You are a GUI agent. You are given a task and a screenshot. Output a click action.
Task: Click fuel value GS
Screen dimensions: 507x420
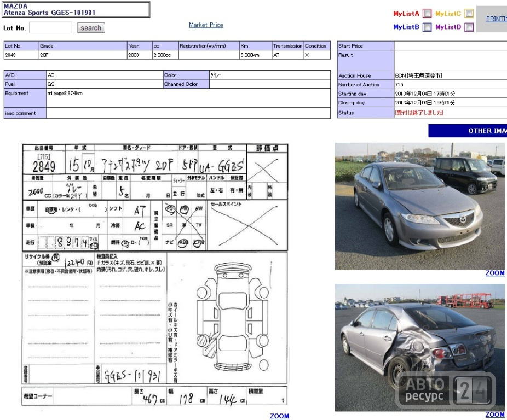click(51, 84)
